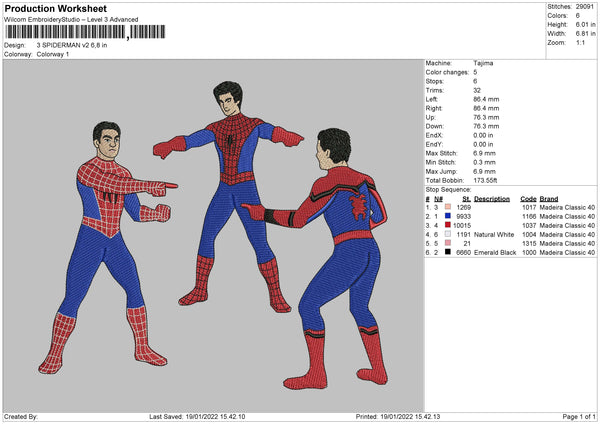Click the 'Last Saved: 19/01/2022 15.42.10' text

click(x=197, y=416)
